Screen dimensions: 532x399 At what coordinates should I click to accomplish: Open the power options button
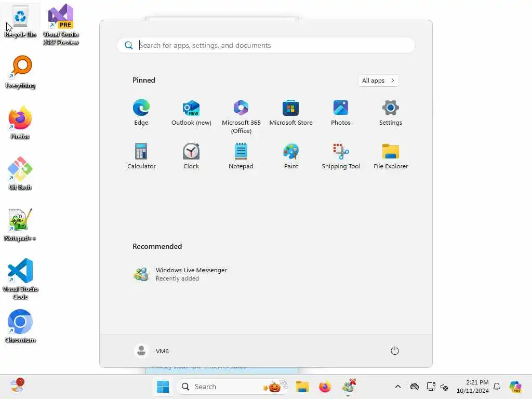(395, 351)
